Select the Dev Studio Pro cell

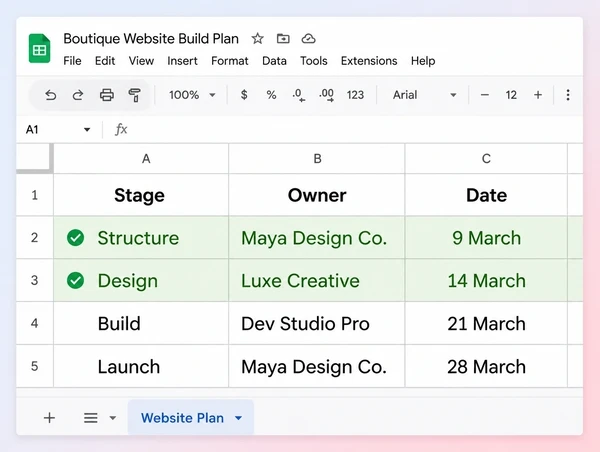317,323
